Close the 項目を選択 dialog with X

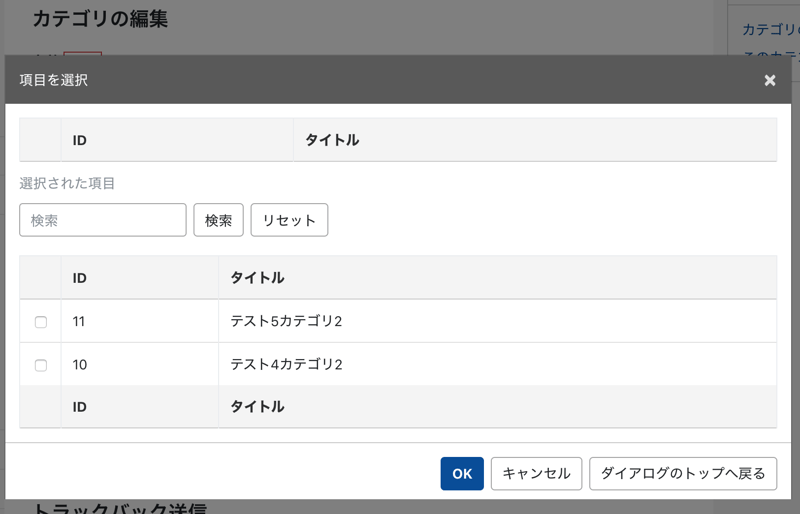[x=769, y=80]
